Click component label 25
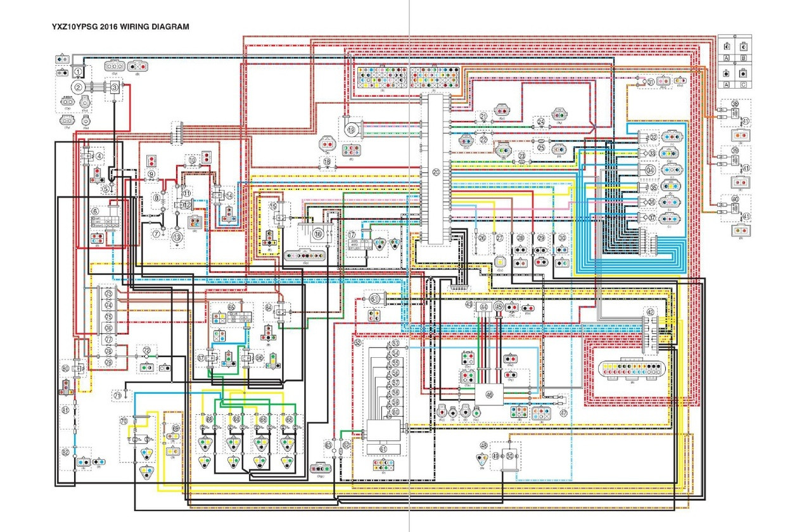811x532 pixels. coord(541,148)
